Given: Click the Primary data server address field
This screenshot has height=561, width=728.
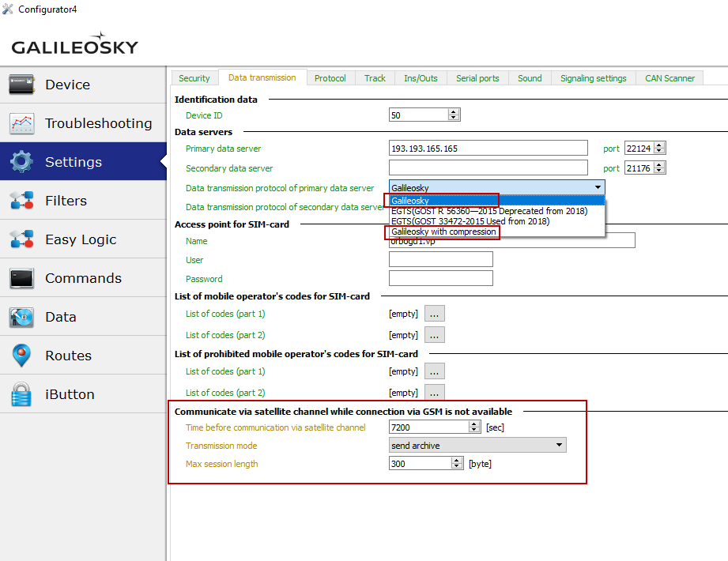Looking at the screenshot, I should pyautogui.click(x=488, y=149).
